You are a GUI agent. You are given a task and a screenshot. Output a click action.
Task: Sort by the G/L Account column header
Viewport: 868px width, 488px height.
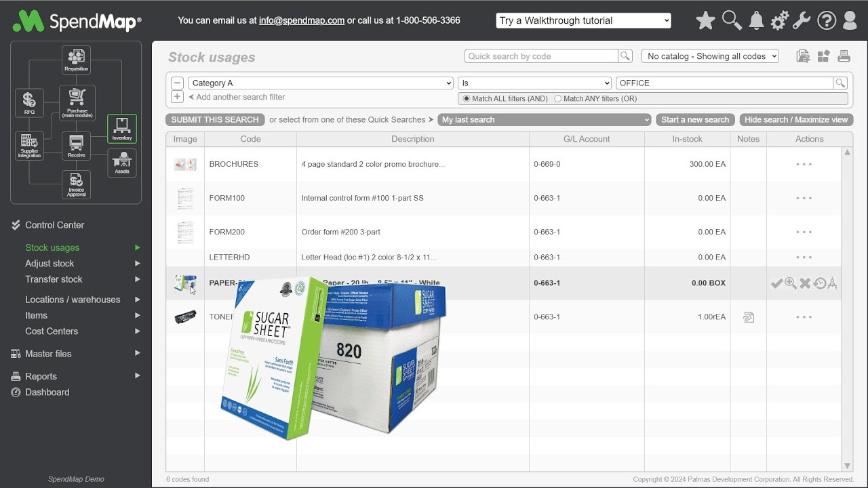587,139
